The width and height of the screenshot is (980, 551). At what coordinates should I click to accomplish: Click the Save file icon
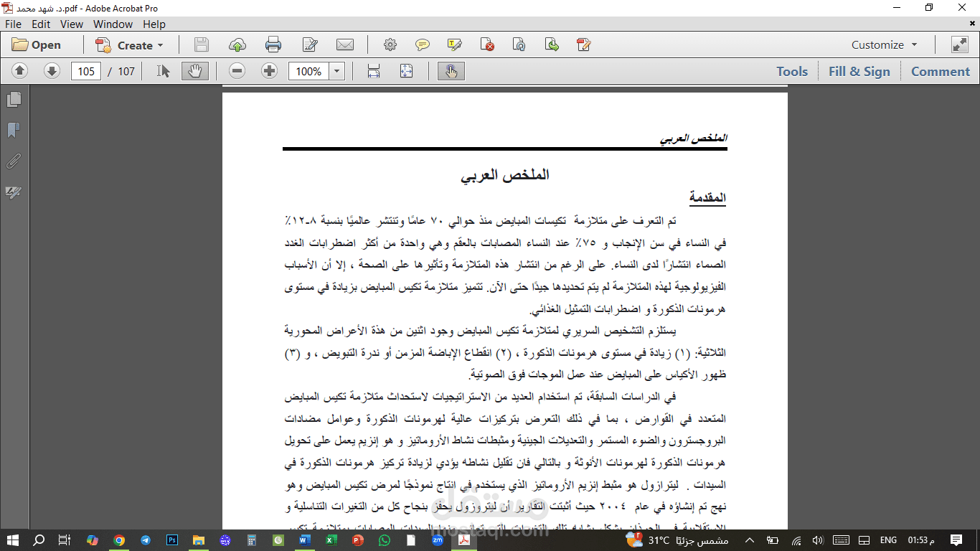(x=202, y=45)
